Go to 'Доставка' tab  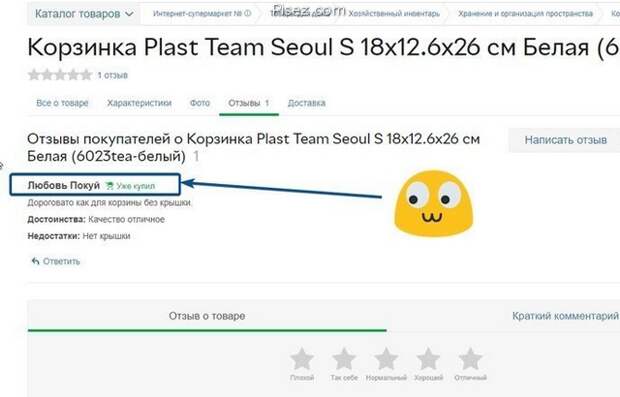pos(306,103)
